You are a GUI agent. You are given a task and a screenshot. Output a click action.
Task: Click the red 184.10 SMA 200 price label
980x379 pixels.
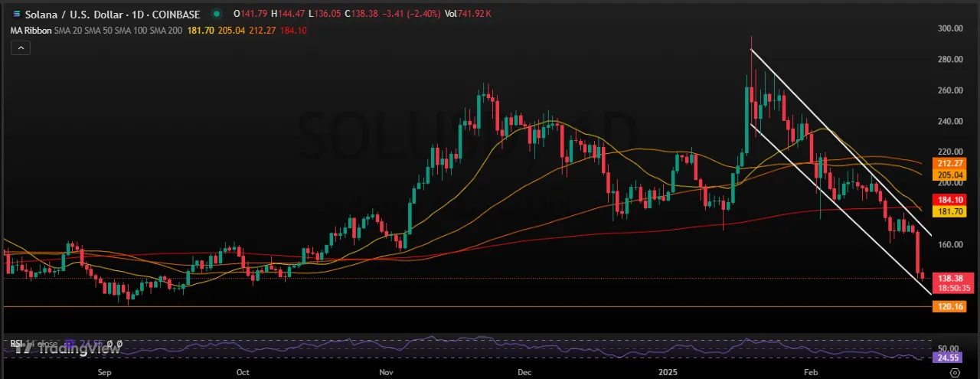[946, 199]
